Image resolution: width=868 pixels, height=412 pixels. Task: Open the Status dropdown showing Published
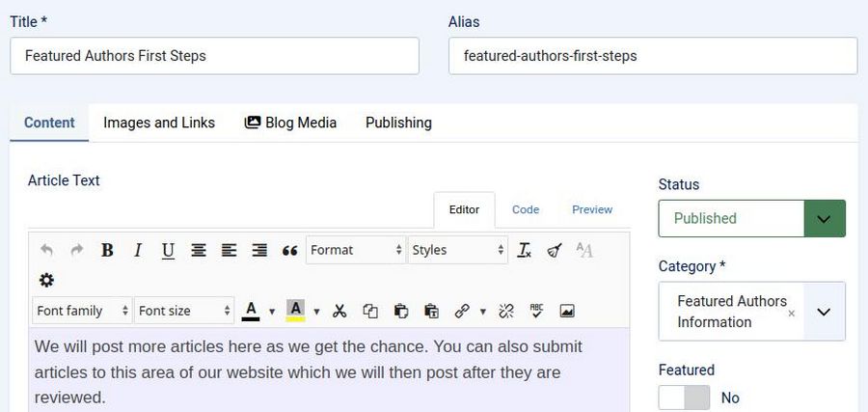tap(751, 219)
